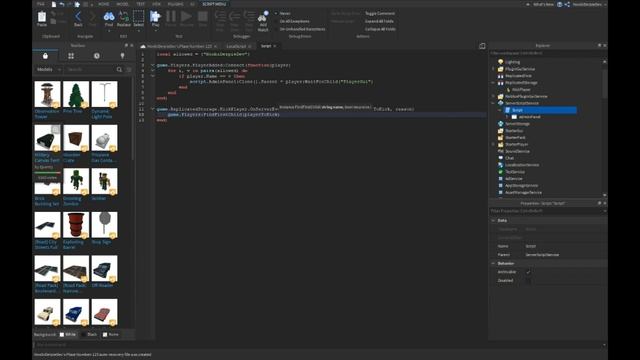Open the TEST ribbon tab
This screenshot has height=360, width=640.
click(x=140, y=4)
